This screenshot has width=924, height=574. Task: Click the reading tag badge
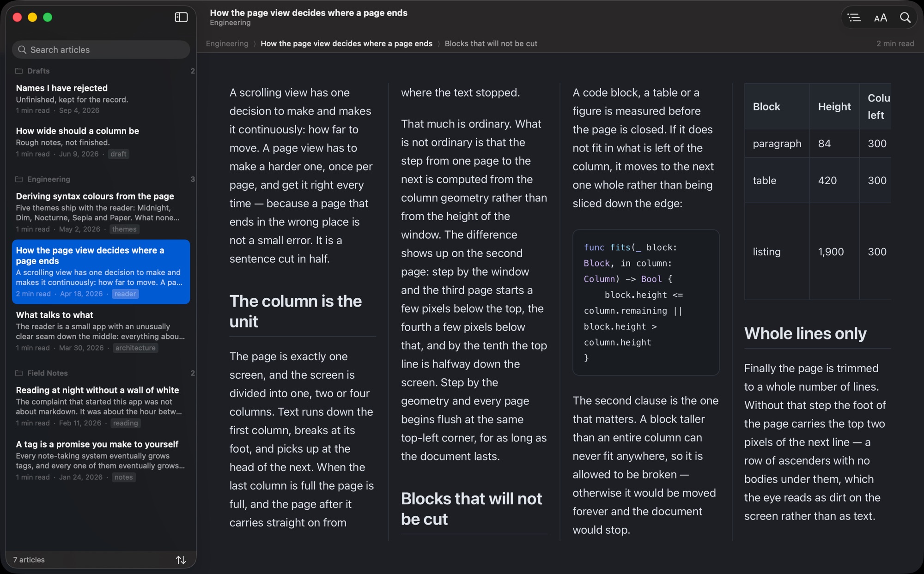[x=126, y=423]
